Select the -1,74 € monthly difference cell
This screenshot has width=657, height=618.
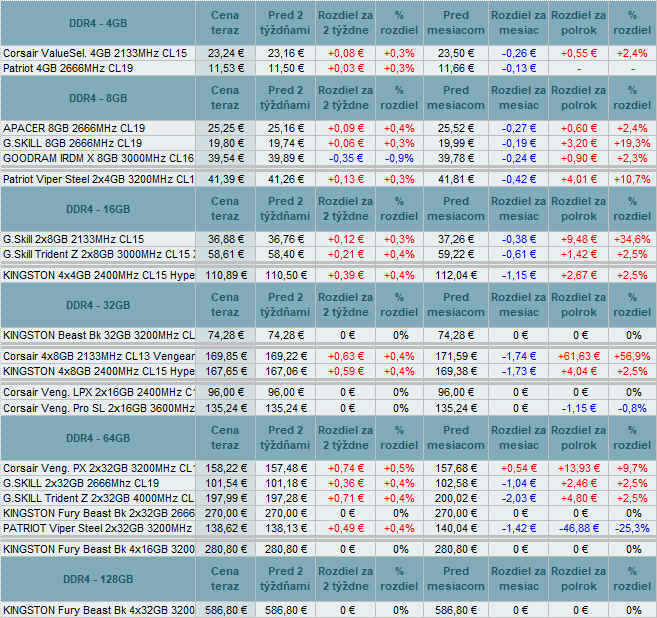point(519,356)
